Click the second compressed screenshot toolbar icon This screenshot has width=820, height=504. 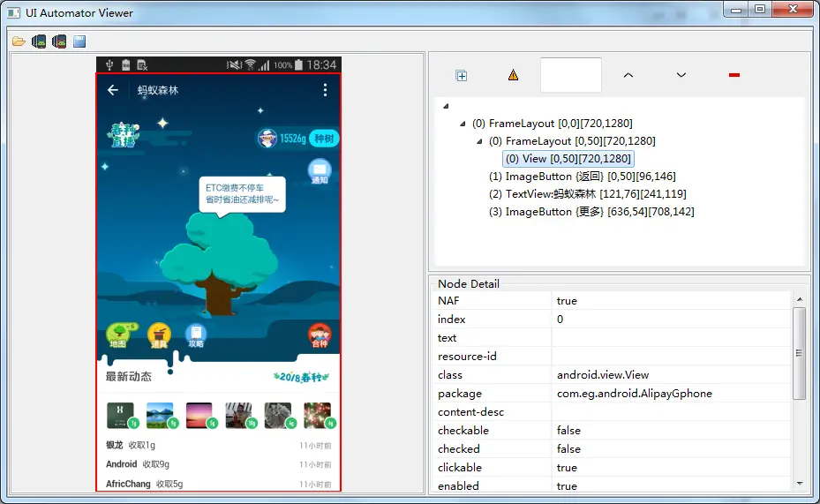click(x=59, y=41)
